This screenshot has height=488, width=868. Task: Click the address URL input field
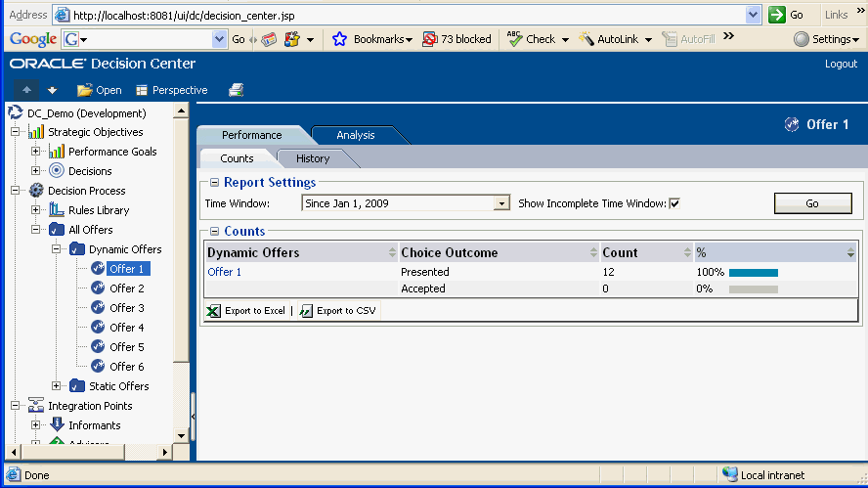(408, 16)
